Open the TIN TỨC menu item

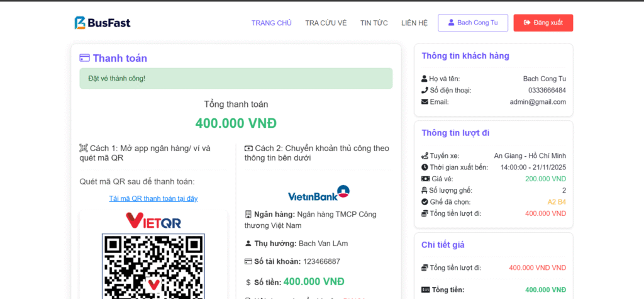coord(374,23)
